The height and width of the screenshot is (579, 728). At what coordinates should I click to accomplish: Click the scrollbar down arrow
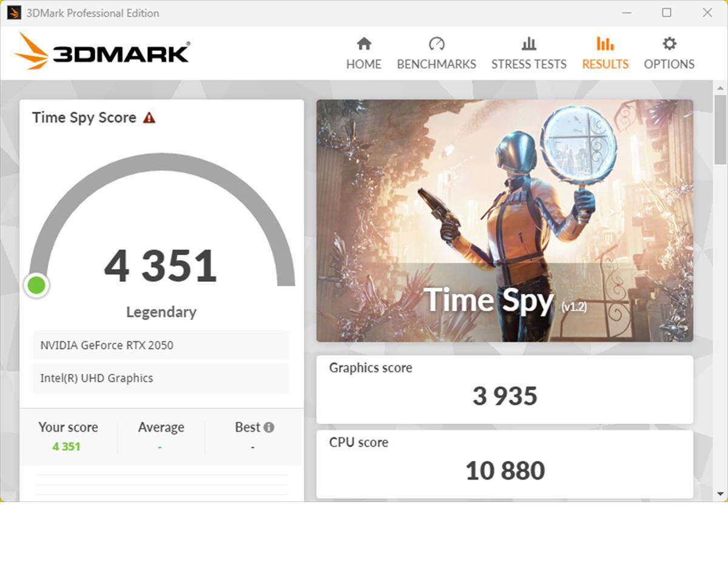coord(720,494)
